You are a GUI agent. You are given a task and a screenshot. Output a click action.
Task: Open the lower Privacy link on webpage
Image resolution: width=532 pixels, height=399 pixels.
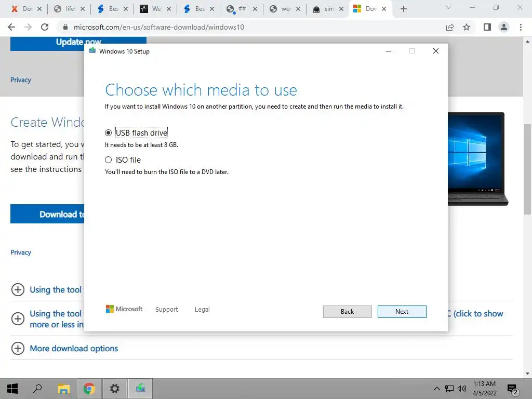pyautogui.click(x=21, y=252)
